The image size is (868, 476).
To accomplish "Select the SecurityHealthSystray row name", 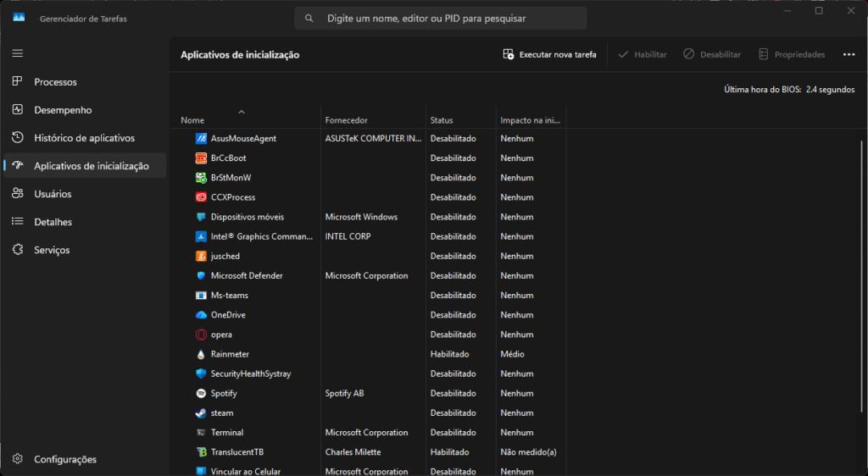I will (x=251, y=374).
